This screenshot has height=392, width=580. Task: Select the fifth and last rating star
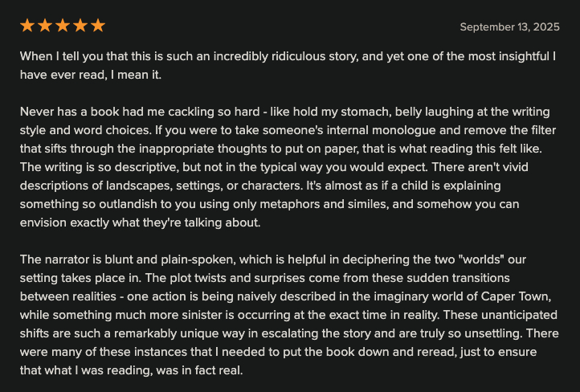click(x=98, y=26)
